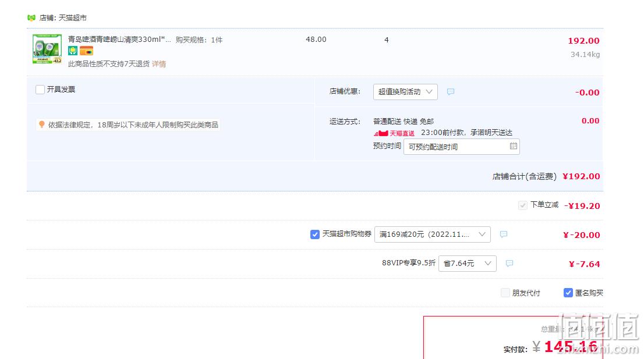Click the comment icon beside coupon dropdown
644x359 pixels.
click(504, 234)
